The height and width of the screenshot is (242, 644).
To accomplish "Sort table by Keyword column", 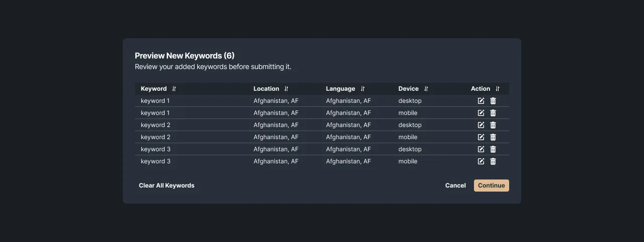I will coord(174,89).
